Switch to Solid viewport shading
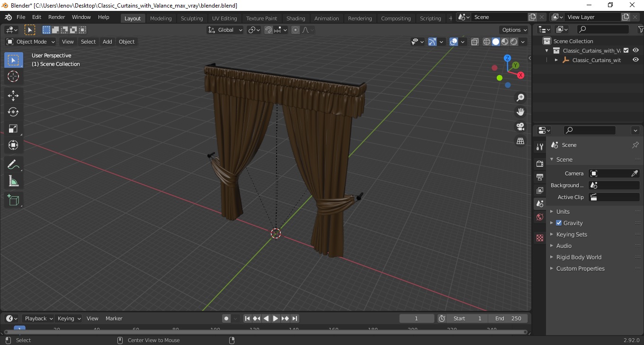The width and height of the screenshot is (644, 345). [x=496, y=42]
